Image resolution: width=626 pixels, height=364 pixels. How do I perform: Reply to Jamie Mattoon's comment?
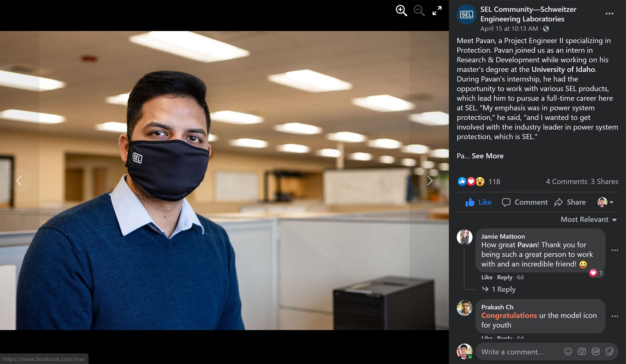505,277
